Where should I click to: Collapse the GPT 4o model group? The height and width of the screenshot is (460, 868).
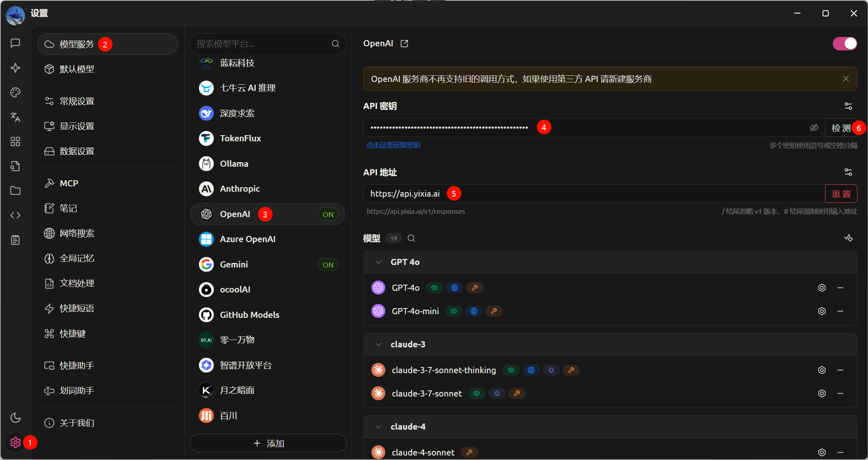pos(378,262)
